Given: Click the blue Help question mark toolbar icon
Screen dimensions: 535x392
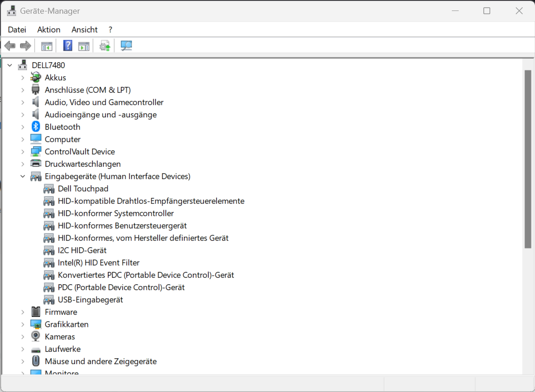Looking at the screenshot, I should pyautogui.click(x=68, y=46).
